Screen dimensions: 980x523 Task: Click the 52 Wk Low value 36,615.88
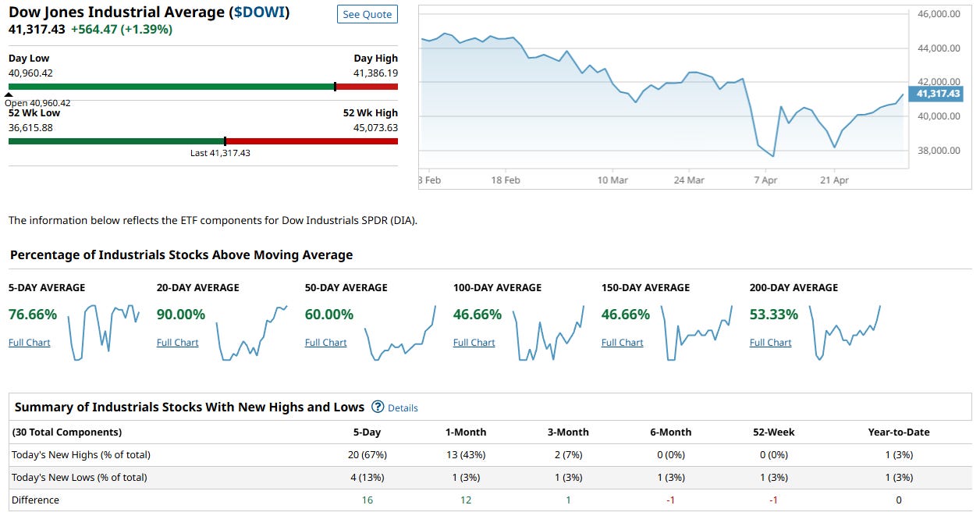[30, 127]
